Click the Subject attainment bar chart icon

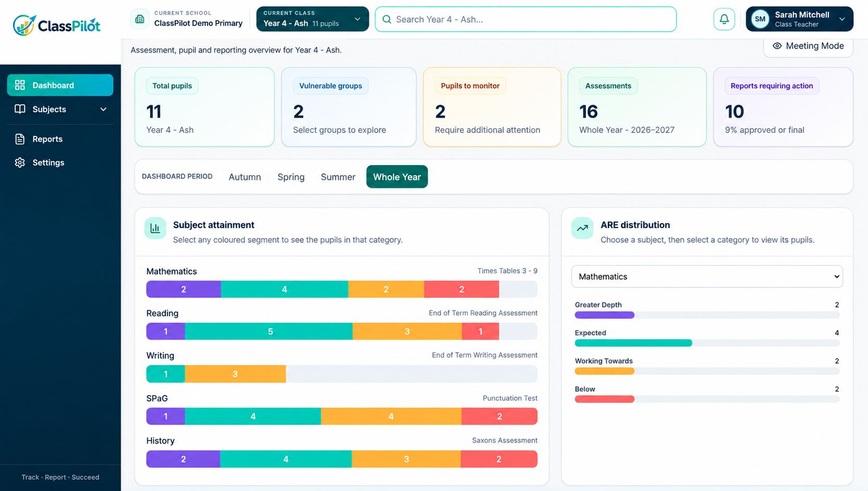tap(155, 228)
